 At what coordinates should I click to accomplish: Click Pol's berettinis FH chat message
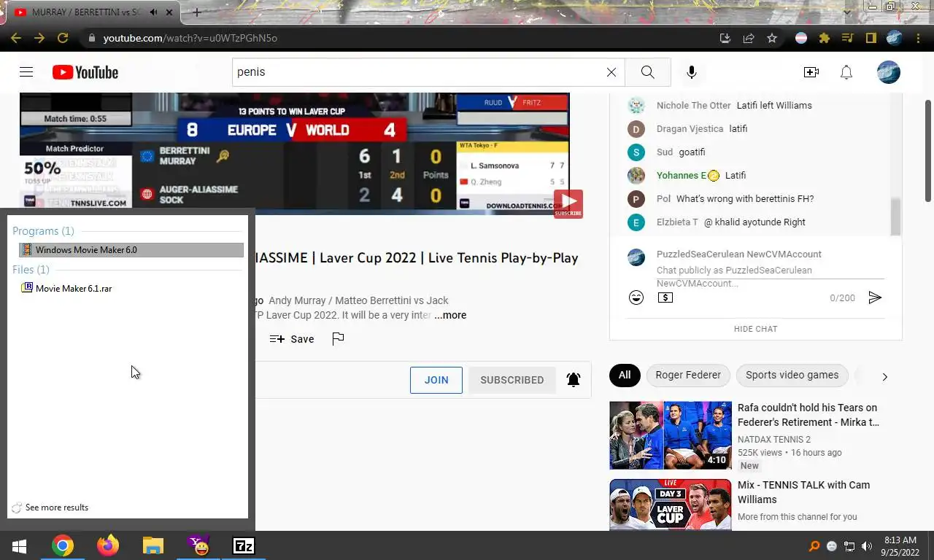745,198
